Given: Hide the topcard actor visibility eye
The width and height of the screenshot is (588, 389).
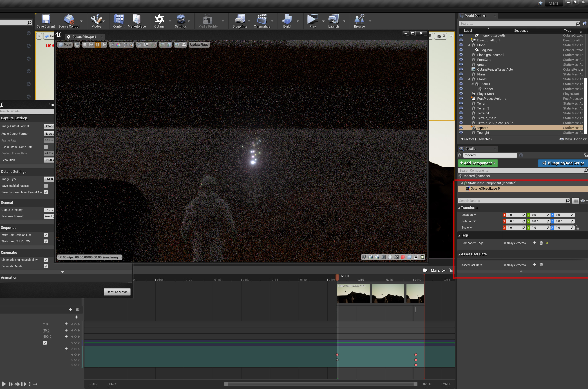Looking at the screenshot, I should (x=461, y=128).
